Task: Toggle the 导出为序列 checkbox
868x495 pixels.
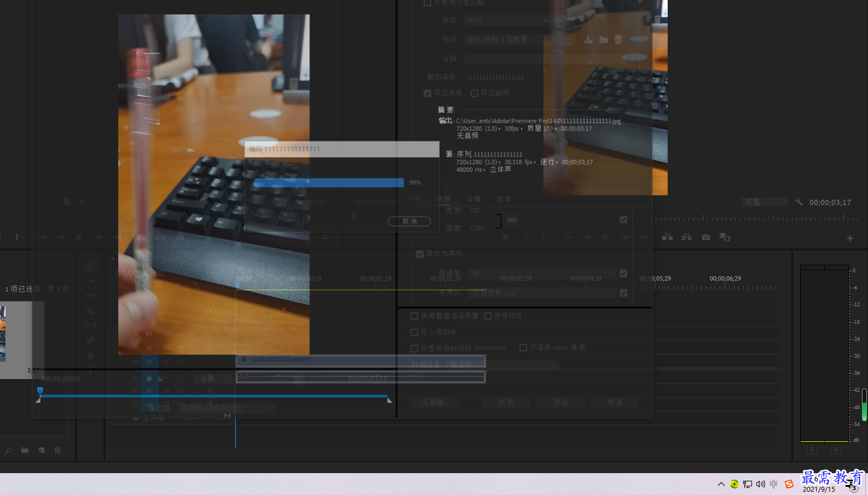Action: (420, 254)
